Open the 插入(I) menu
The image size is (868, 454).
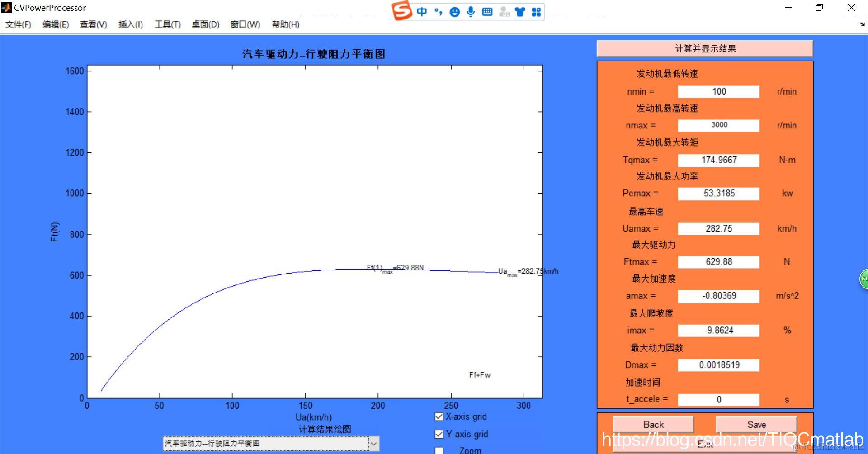129,24
